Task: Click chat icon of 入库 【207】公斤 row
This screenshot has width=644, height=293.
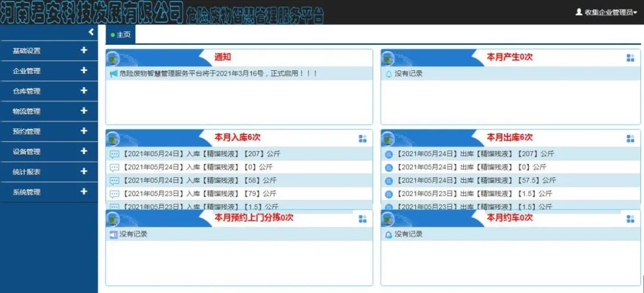Action: (114, 155)
